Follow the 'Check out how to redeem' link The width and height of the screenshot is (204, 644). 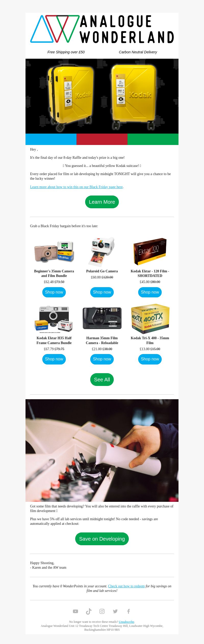[126, 586]
